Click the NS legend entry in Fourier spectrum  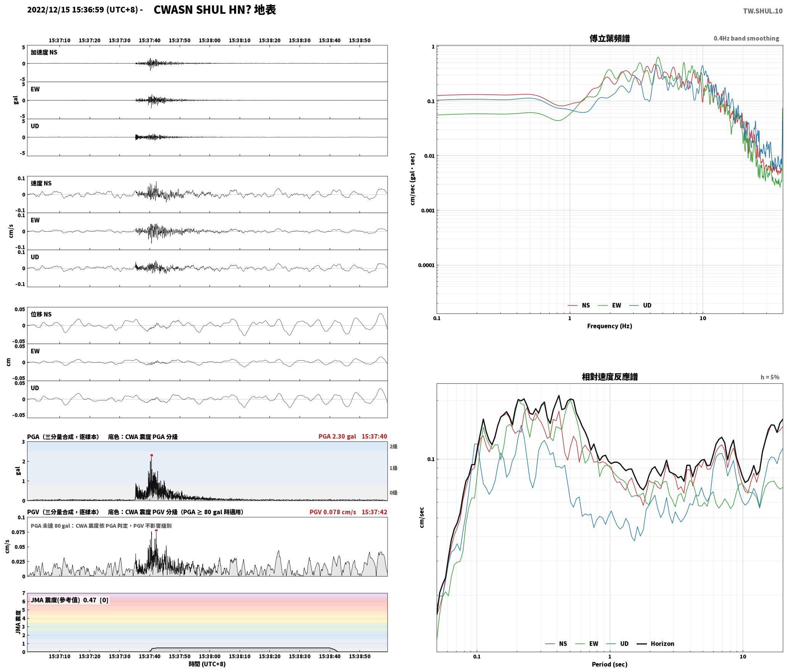(x=579, y=305)
